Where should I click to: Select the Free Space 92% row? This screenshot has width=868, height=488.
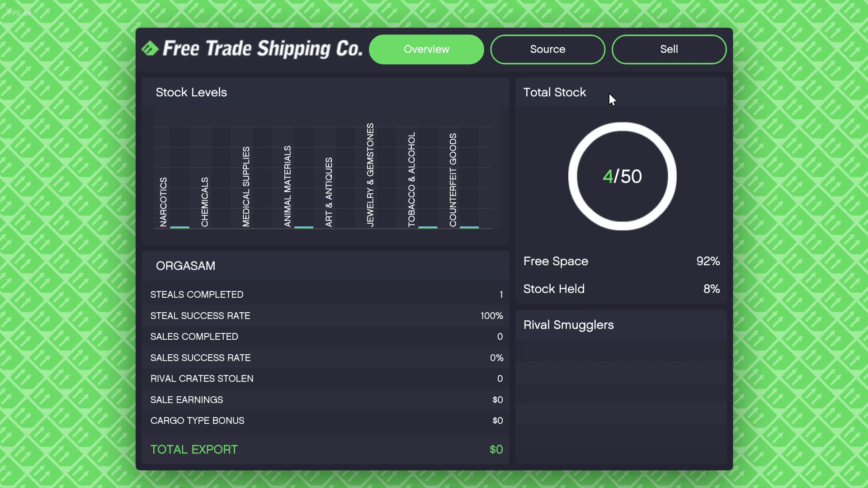point(621,261)
